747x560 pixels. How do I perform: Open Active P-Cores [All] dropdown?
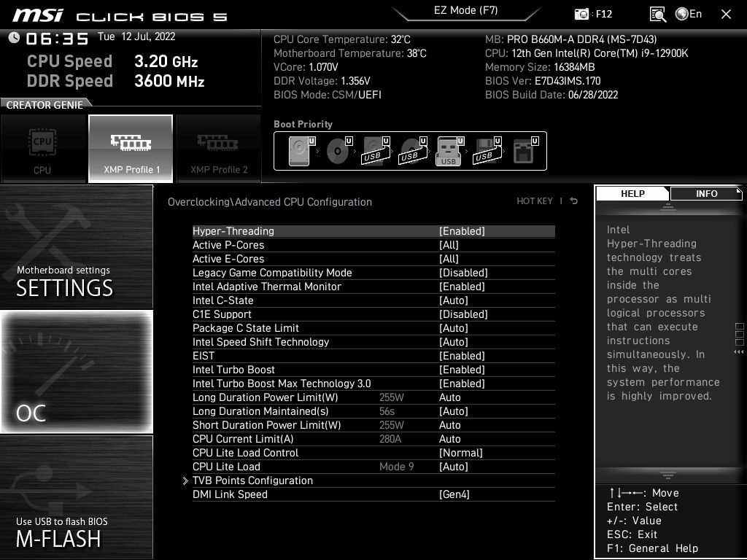pyautogui.click(x=449, y=245)
